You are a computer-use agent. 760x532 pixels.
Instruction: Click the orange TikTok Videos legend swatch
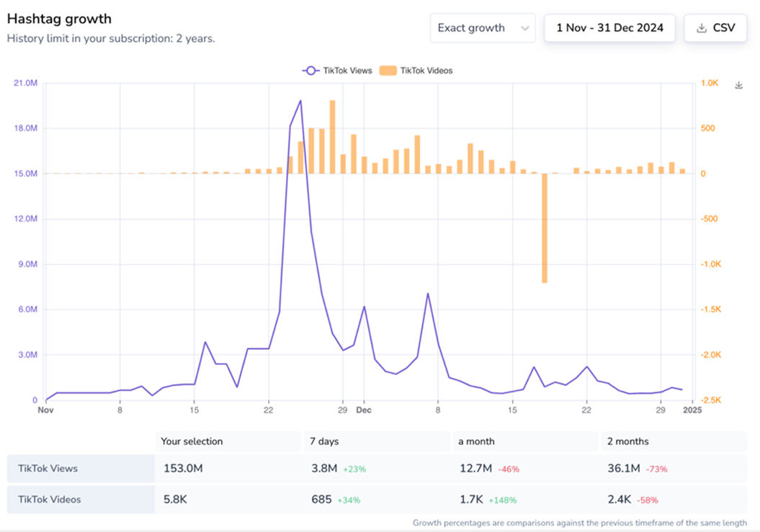[x=388, y=71]
